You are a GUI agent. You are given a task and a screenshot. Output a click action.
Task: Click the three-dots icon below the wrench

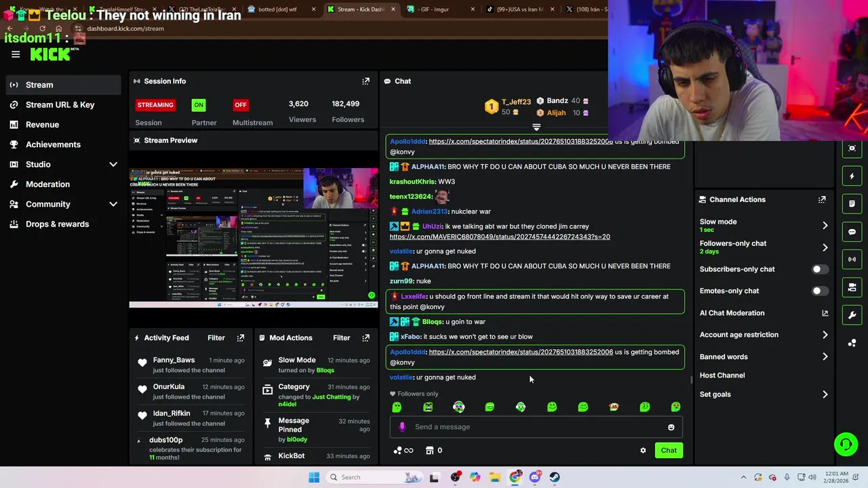852,343
